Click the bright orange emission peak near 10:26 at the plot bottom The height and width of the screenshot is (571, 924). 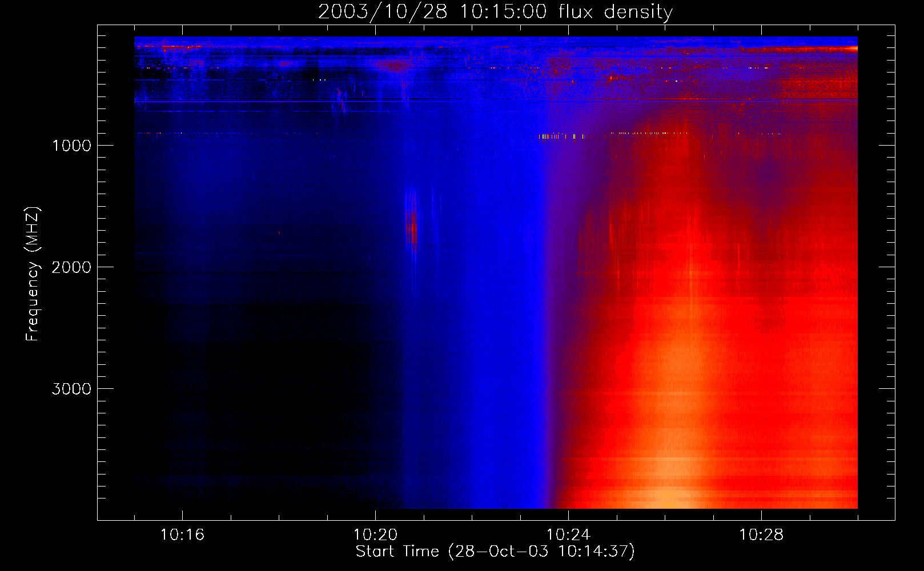click(668, 497)
